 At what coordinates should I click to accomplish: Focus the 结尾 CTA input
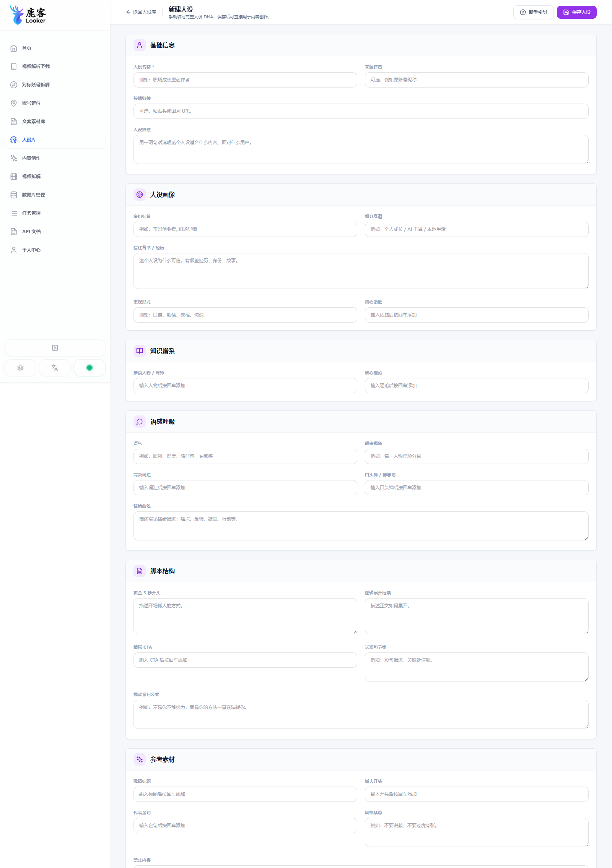[245, 660]
